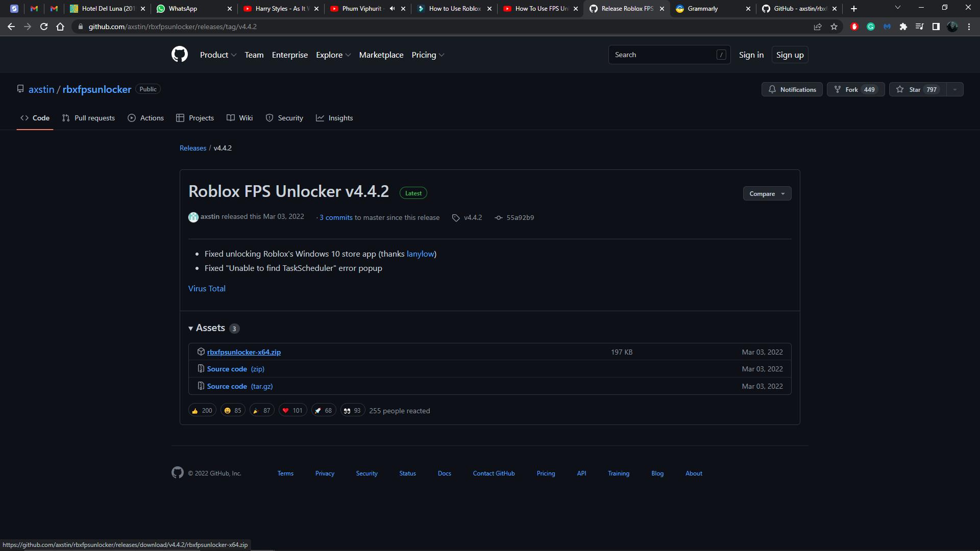Select Code tab
Screen dimensions: 980x551
[x=35, y=118]
